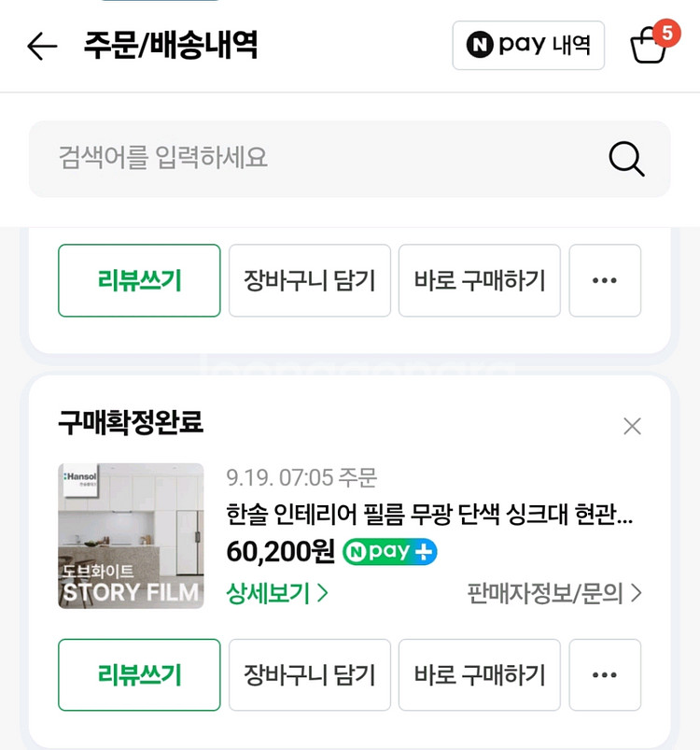Viewport: 700px width, 750px height.
Task: Write a review for the Hansol film order
Action: 139,674
